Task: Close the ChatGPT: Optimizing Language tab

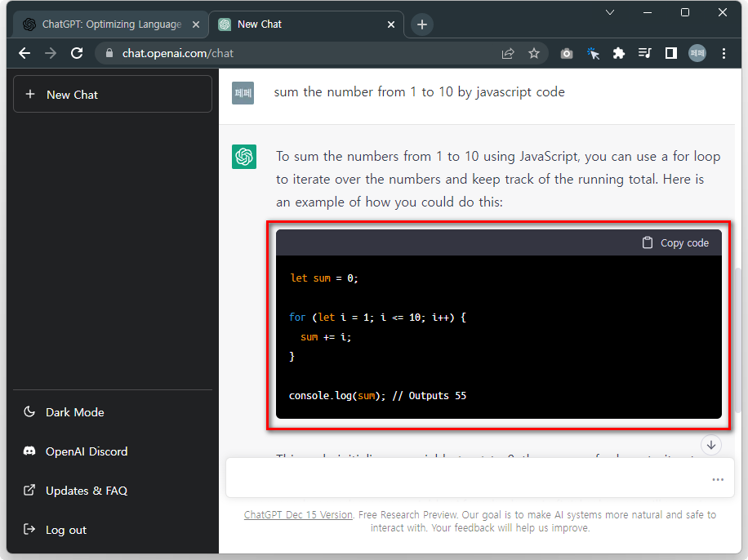Action: click(x=196, y=24)
